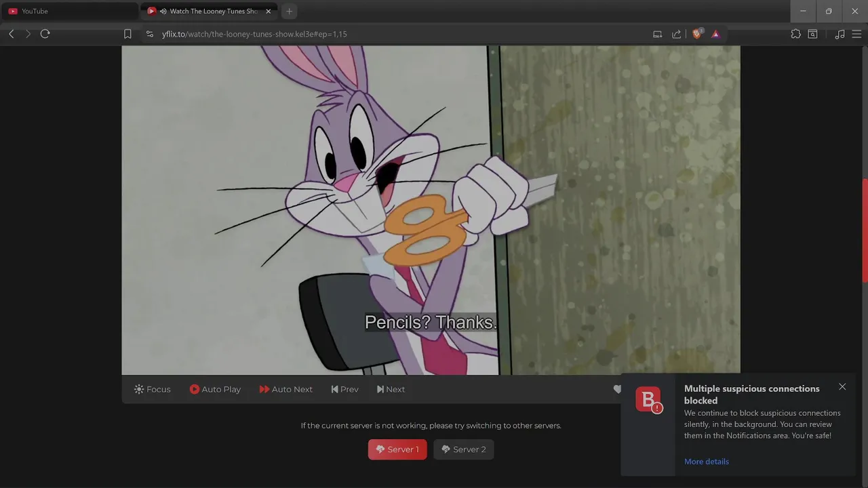Go back using the browser back arrow
This screenshot has width=868, height=488.
12,34
